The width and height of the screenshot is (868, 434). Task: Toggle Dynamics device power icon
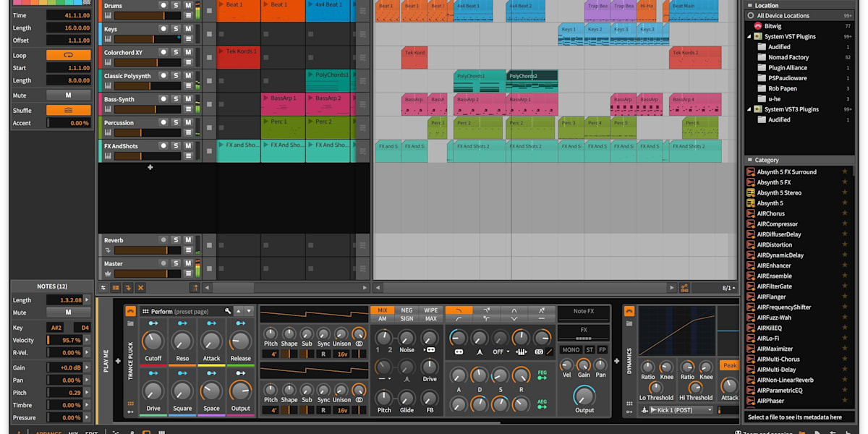point(629,311)
